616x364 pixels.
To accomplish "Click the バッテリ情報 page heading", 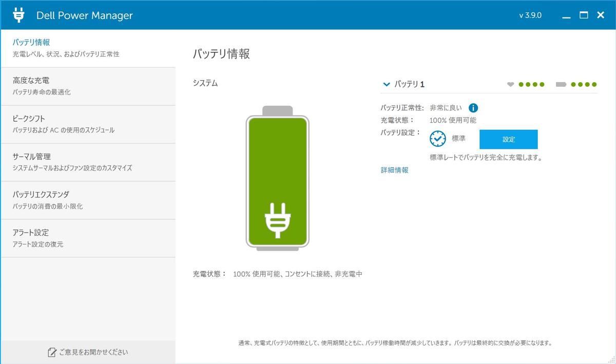I will tap(221, 54).
